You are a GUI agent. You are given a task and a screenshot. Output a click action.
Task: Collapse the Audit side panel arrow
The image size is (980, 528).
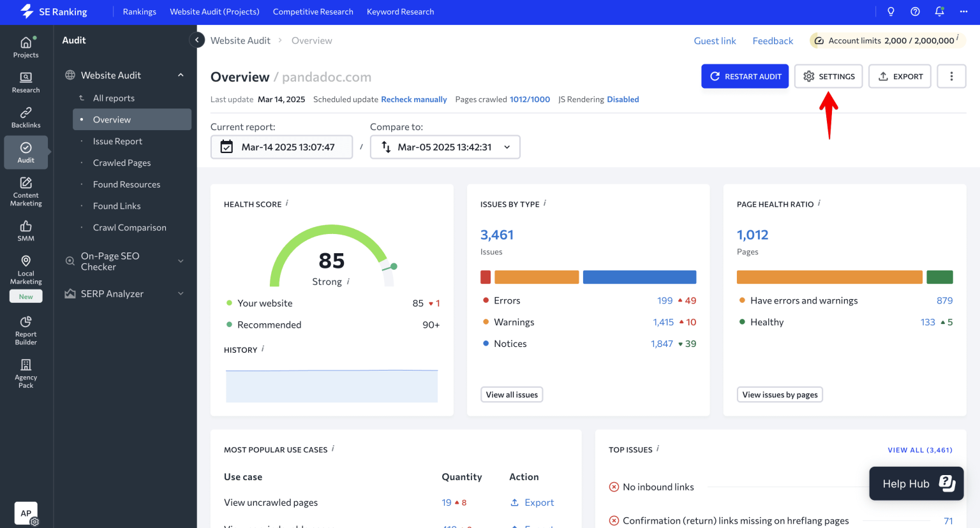click(x=197, y=40)
